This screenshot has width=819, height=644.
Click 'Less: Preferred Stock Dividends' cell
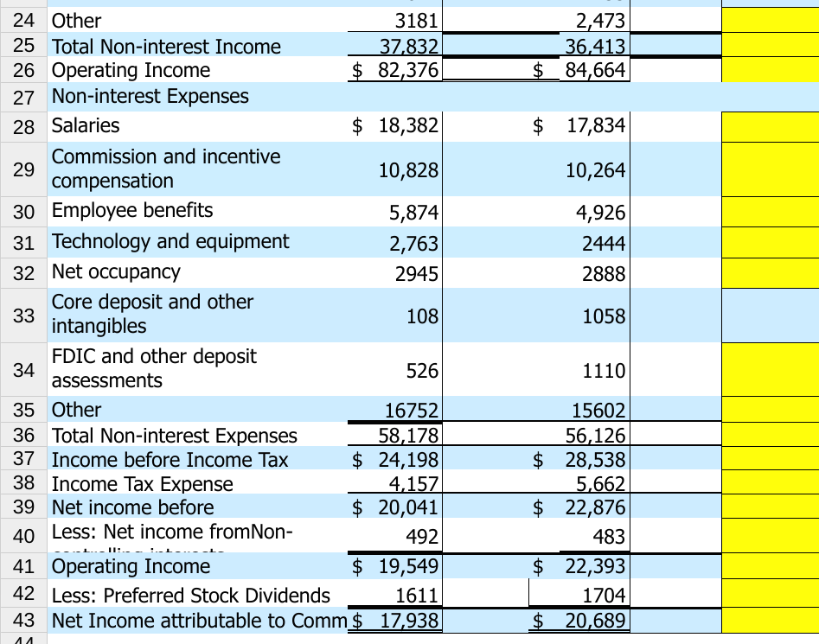197,595
